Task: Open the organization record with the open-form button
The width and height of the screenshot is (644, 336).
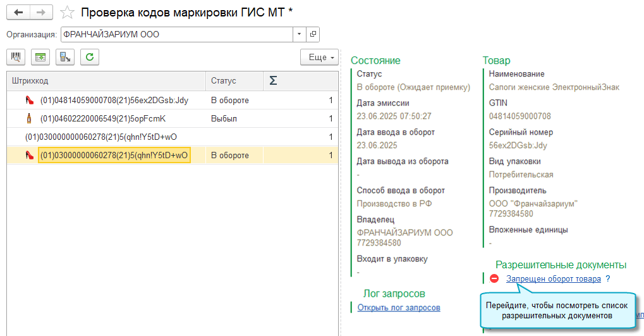Action: pyautogui.click(x=313, y=34)
